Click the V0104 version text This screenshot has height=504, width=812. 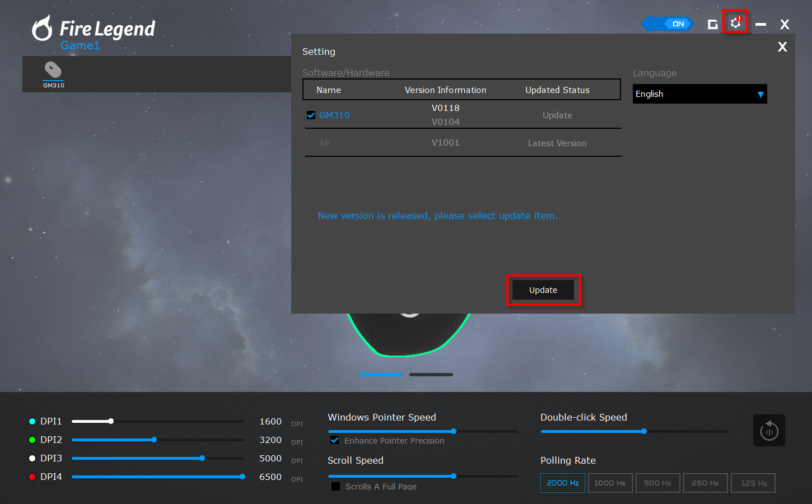click(x=446, y=122)
